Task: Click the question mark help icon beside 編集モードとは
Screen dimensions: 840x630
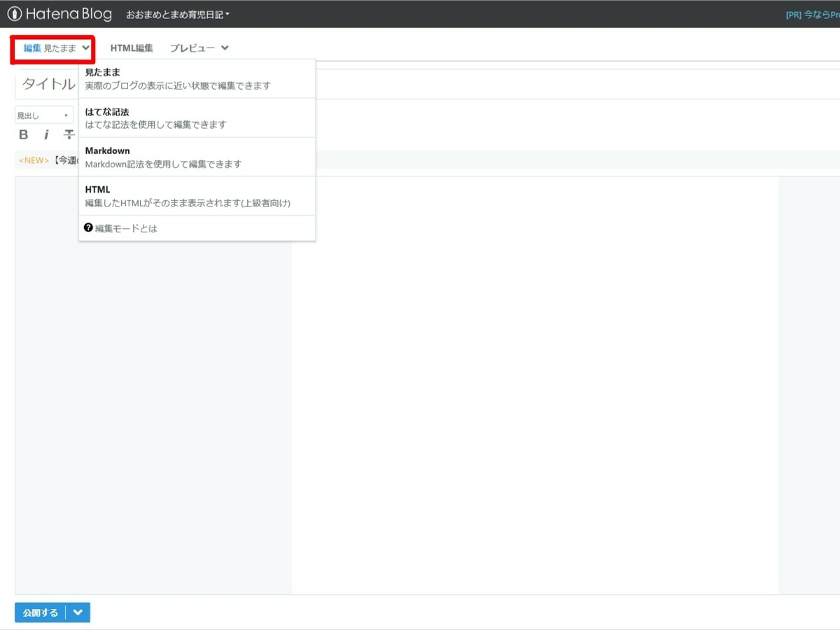Action: click(x=88, y=227)
